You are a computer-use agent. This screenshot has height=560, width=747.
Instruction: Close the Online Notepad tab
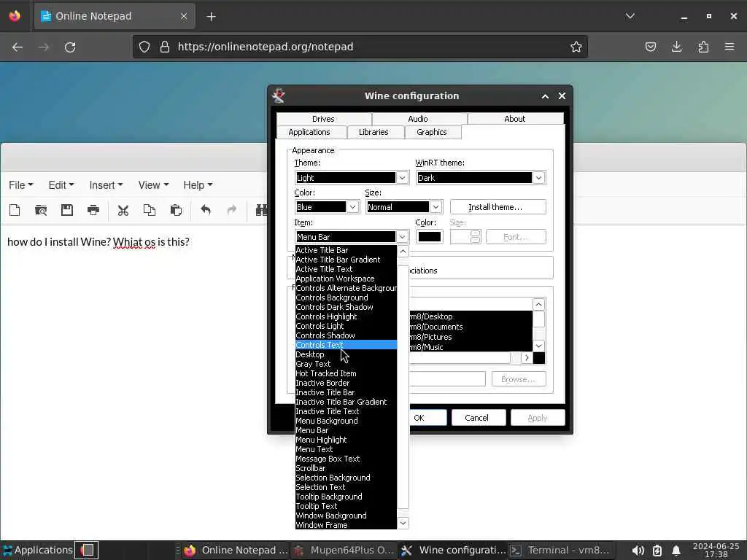coord(183,16)
